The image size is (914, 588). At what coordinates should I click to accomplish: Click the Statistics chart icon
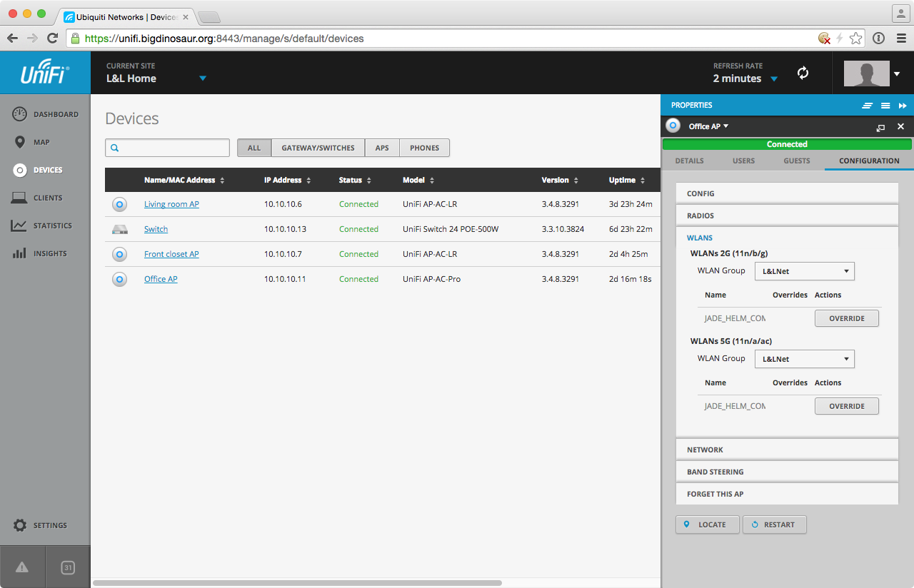pos(20,225)
